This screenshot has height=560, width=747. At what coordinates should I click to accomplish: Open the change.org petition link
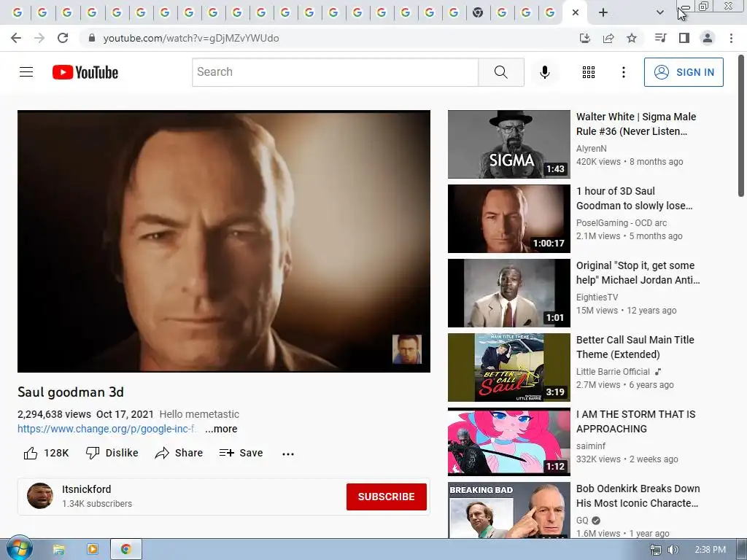(107, 429)
